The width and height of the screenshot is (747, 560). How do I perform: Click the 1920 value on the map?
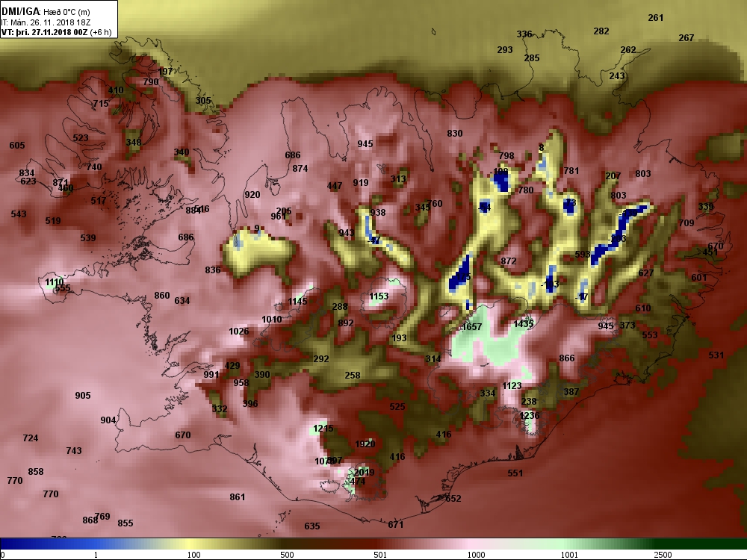365,444
